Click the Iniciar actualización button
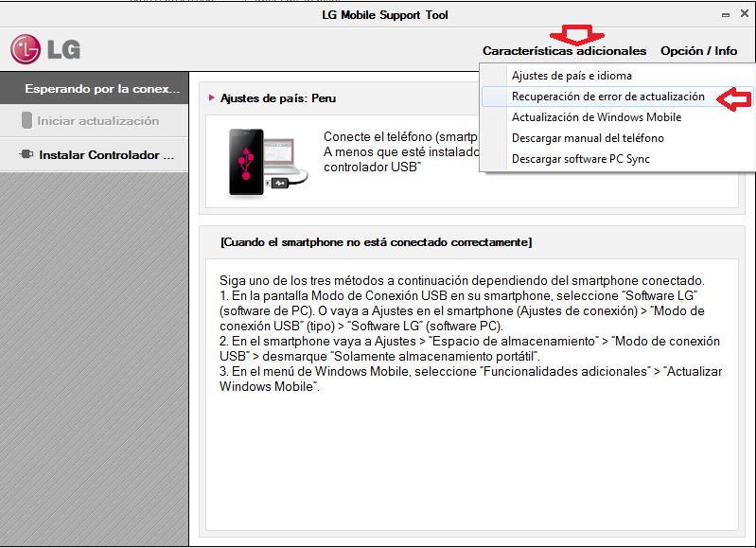Screen dimensions: 756x548 pos(94,120)
